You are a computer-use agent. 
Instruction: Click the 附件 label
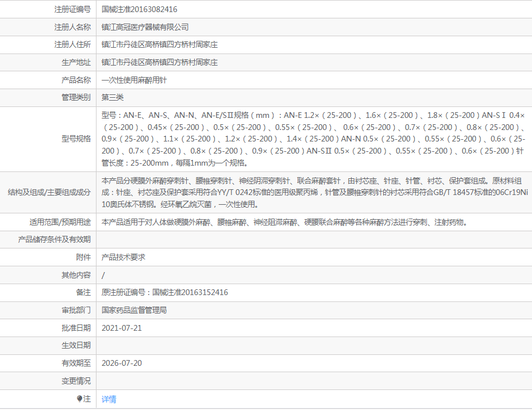(x=83, y=258)
